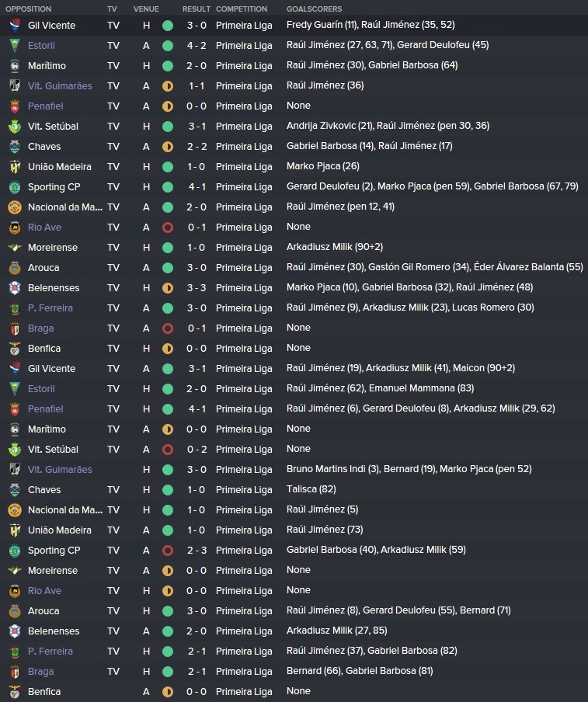Click the red loss indicator in the Vit. Setúbal 0-2 row
The image size is (588, 702).
click(x=168, y=450)
